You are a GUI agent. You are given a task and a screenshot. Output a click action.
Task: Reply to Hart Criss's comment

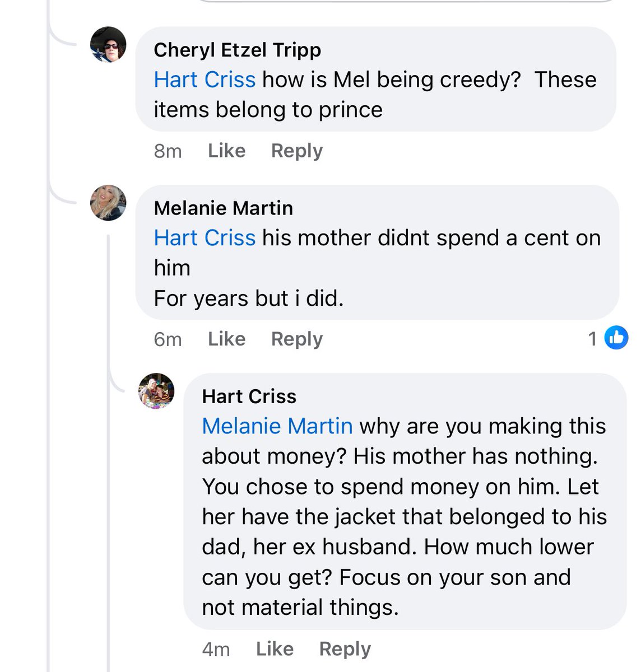[x=345, y=648]
